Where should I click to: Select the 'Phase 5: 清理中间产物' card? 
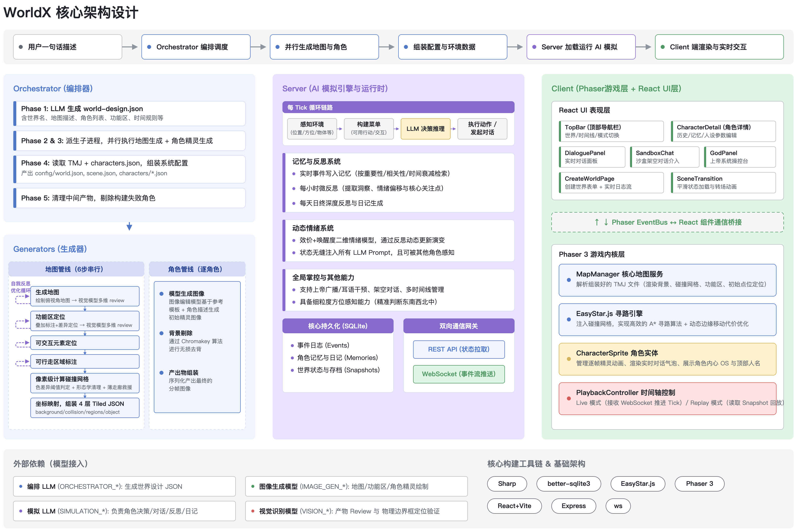click(129, 198)
